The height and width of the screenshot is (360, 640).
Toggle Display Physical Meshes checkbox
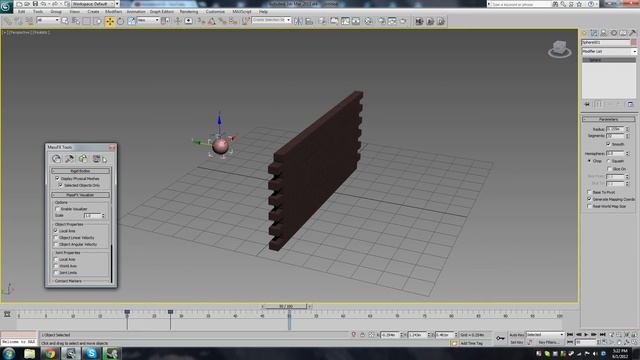tap(57, 178)
